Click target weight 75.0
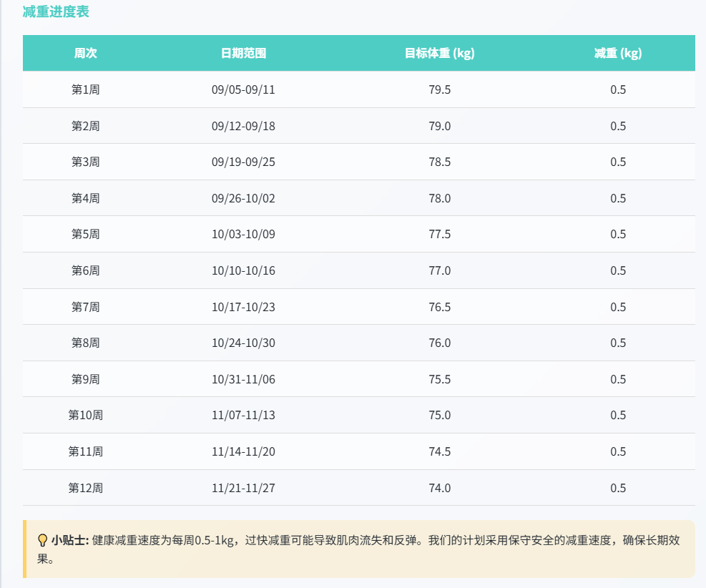This screenshot has height=588, width=706. coord(439,415)
